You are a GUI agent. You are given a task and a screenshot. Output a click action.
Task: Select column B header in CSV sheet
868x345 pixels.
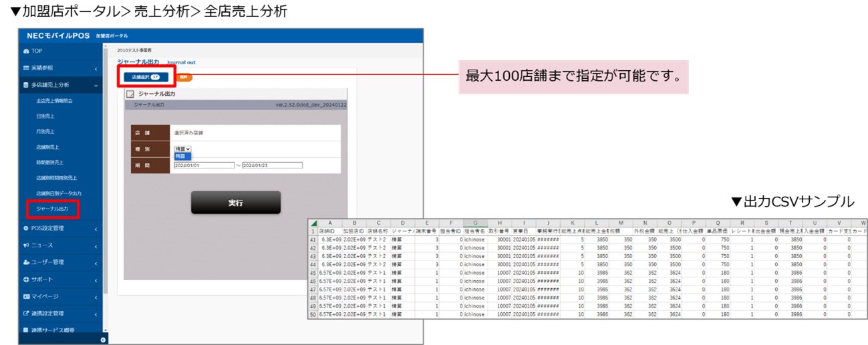tap(354, 223)
